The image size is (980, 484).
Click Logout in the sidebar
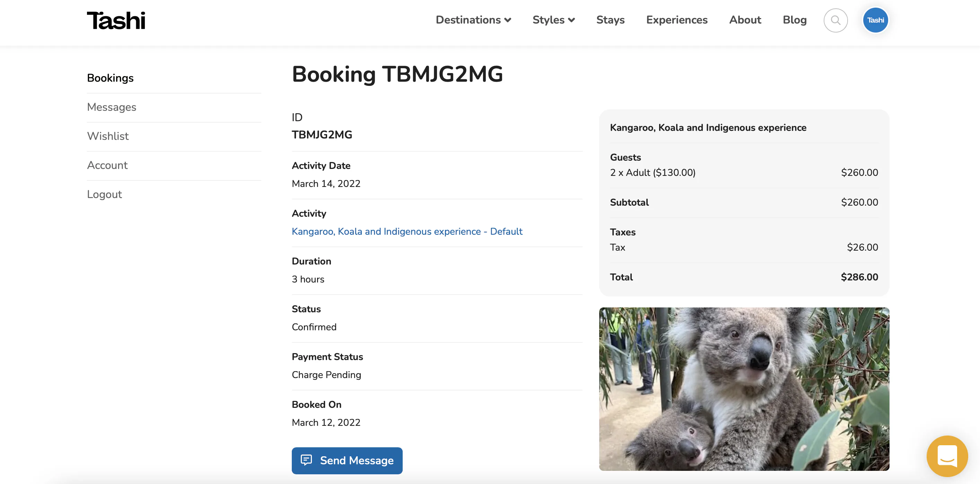pyautogui.click(x=104, y=194)
